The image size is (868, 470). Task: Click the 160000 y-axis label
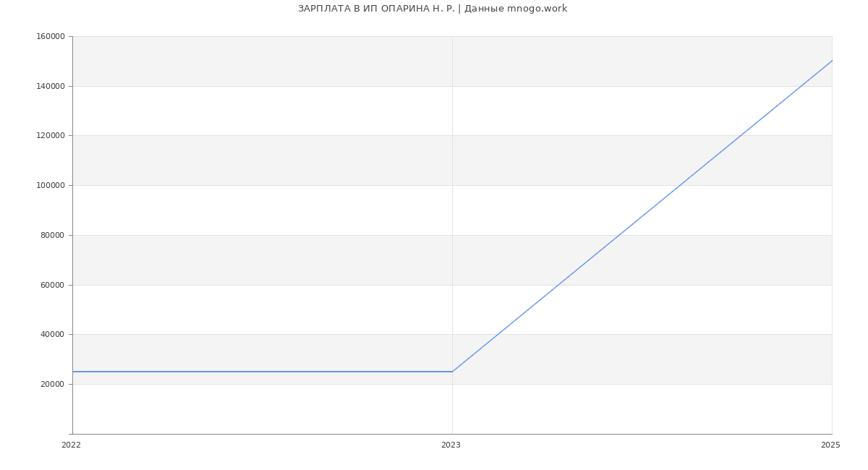(50, 37)
